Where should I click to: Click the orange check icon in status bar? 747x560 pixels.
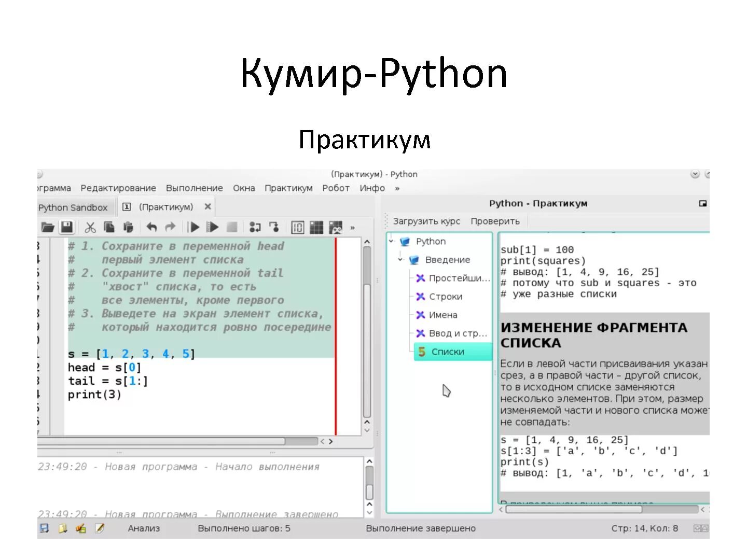(81, 528)
